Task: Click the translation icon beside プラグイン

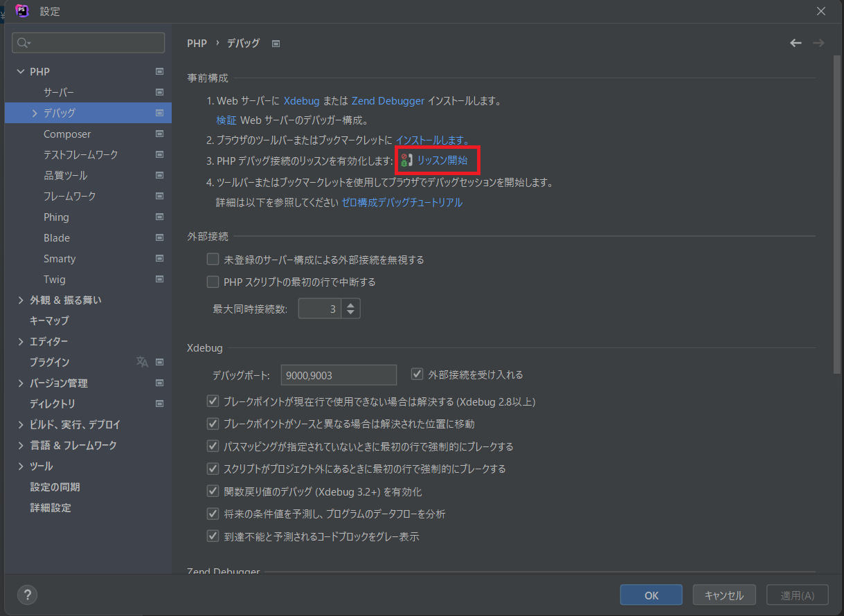Action: pyautogui.click(x=142, y=362)
